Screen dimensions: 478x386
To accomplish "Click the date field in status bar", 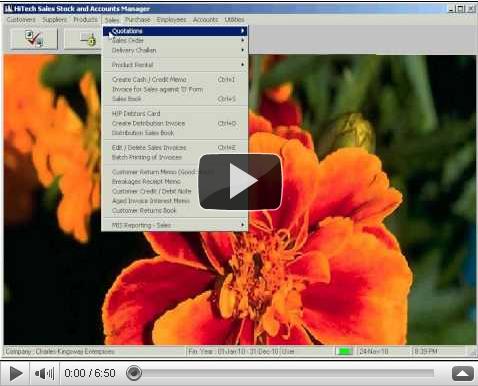I will tap(374, 351).
